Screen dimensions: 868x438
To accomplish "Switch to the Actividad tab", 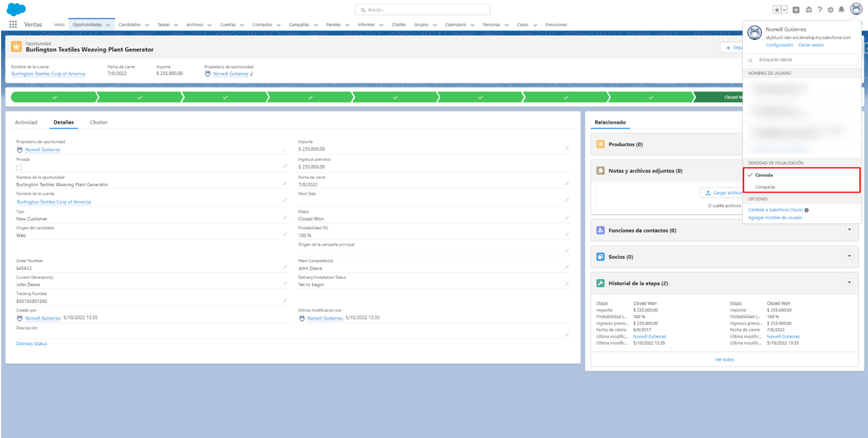I will click(x=26, y=122).
